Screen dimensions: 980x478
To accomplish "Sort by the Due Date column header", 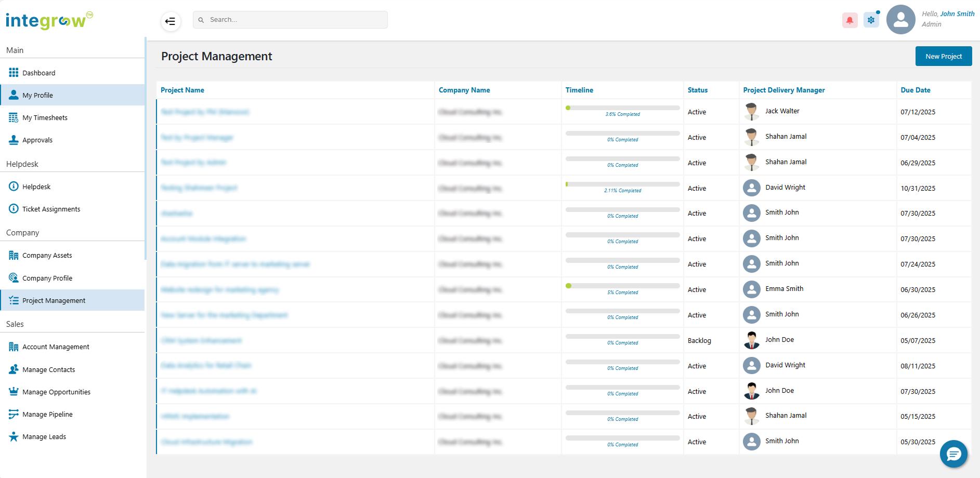I will [x=915, y=90].
